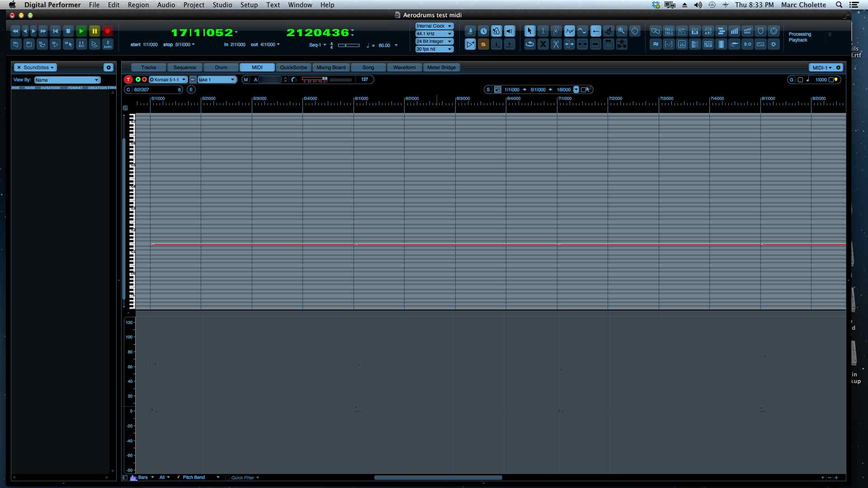Screen dimensions: 868x488
Task: Select the I-Beam tool
Action: click(x=543, y=31)
